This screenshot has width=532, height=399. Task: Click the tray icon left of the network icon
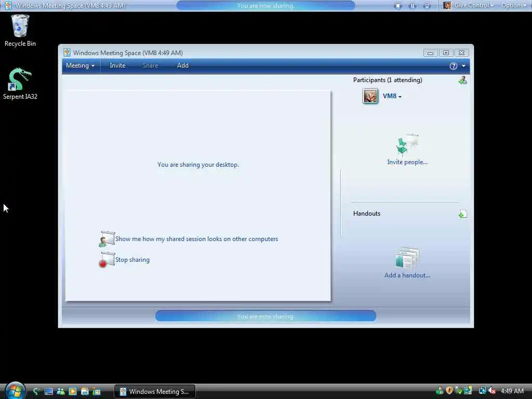tap(468, 391)
